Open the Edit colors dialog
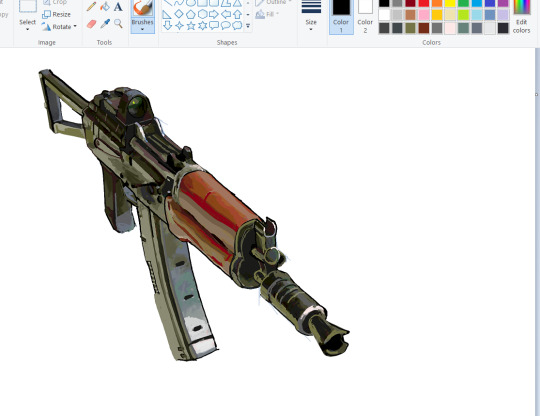The image size is (540, 416). (x=521, y=17)
